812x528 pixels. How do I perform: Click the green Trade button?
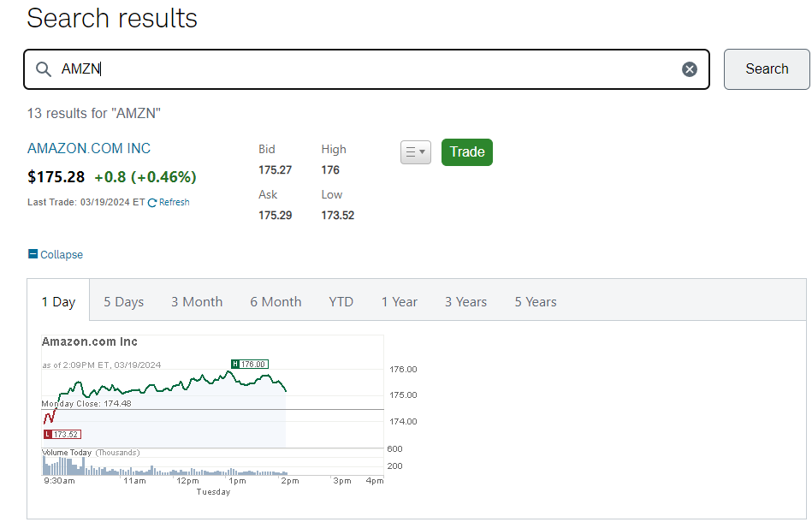(x=467, y=152)
